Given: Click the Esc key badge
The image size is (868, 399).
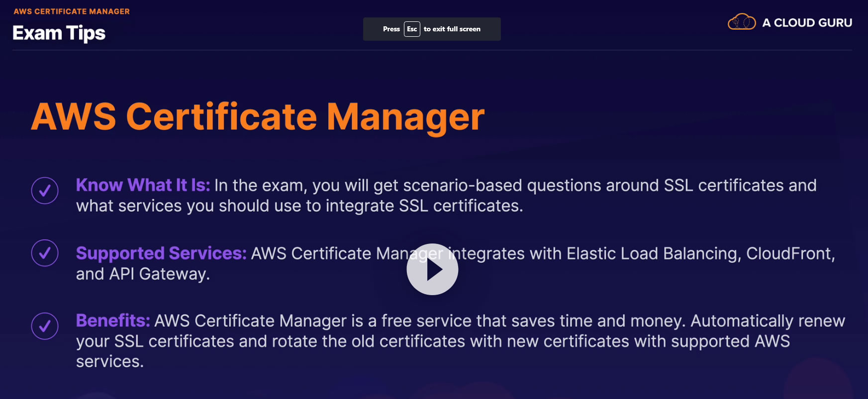Looking at the screenshot, I should [x=412, y=29].
